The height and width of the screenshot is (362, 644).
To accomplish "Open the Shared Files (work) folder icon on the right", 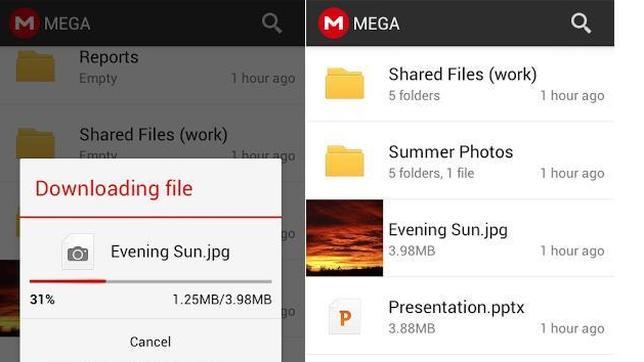I will tap(345, 84).
